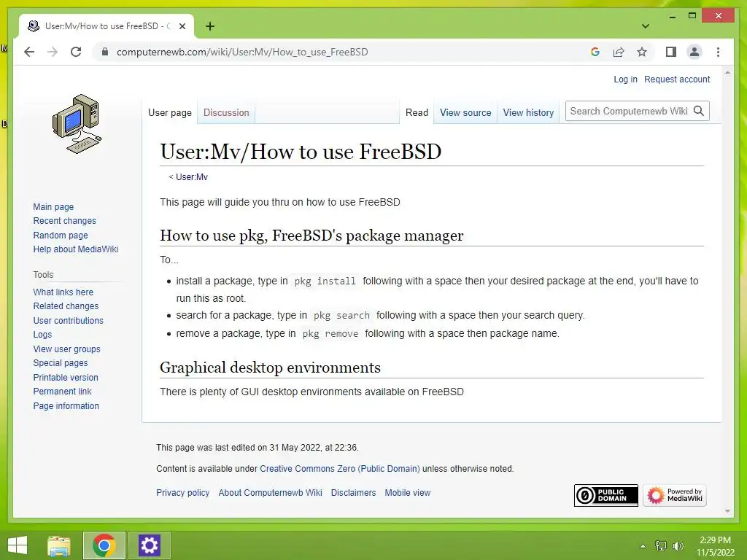Click the Powered by MediaWiki badge

click(x=675, y=495)
